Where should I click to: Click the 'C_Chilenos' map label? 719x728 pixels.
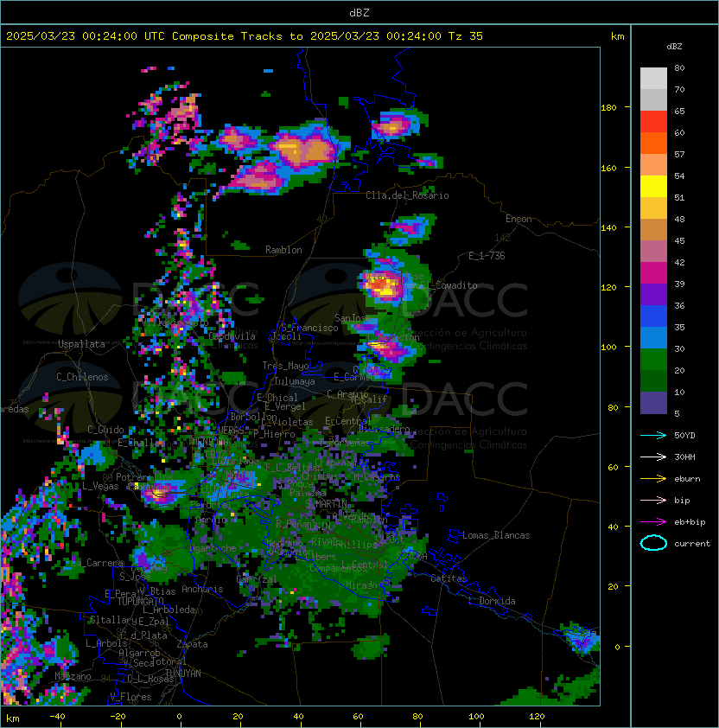(x=82, y=377)
